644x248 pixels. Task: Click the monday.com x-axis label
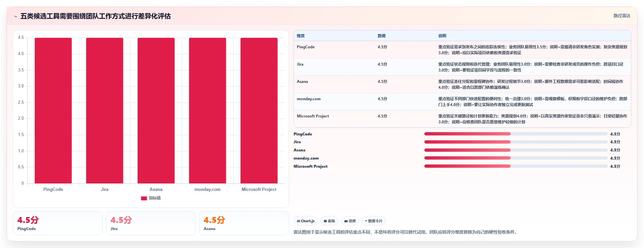pyautogui.click(x=208, y=190)
